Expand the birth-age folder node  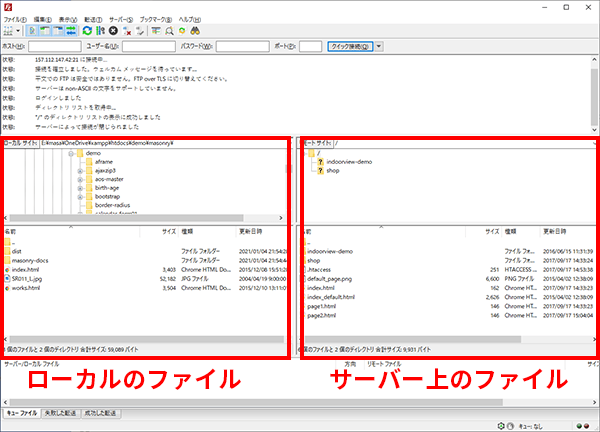(x=80, y=188)
